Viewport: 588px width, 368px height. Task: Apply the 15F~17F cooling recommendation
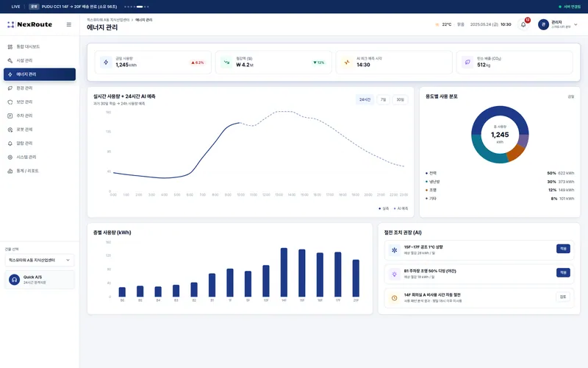pyautogui.click(x=563, y=249)
